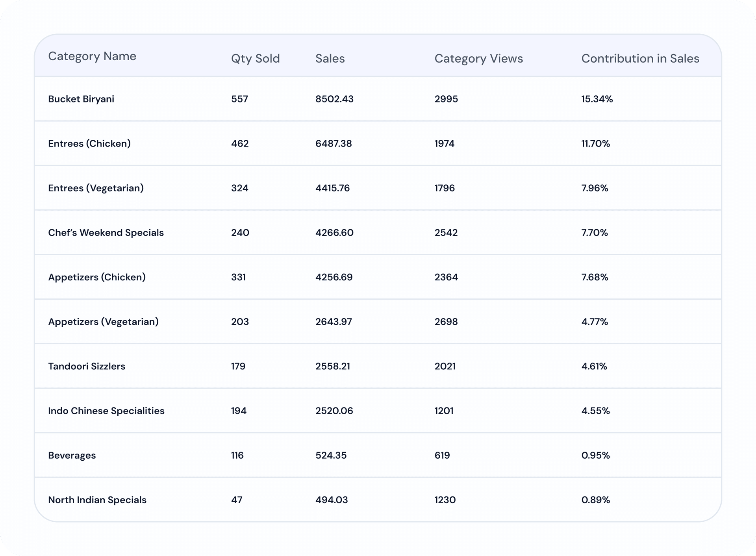Select the Indo Chinese Specialities category name

point(106,411)
